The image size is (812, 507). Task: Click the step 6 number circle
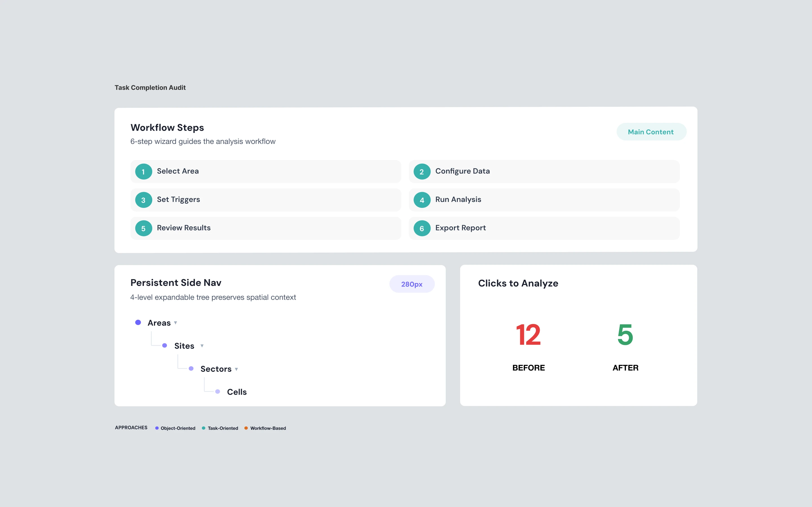click(x=422, y=228)
